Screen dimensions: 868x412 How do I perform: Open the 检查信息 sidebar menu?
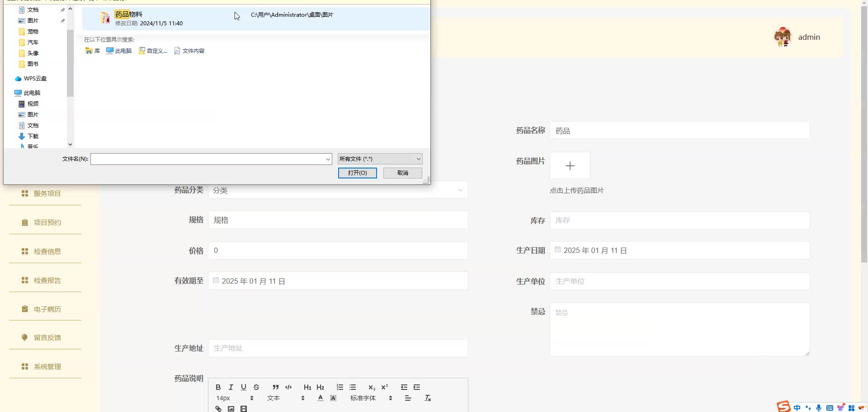(45, 251)
